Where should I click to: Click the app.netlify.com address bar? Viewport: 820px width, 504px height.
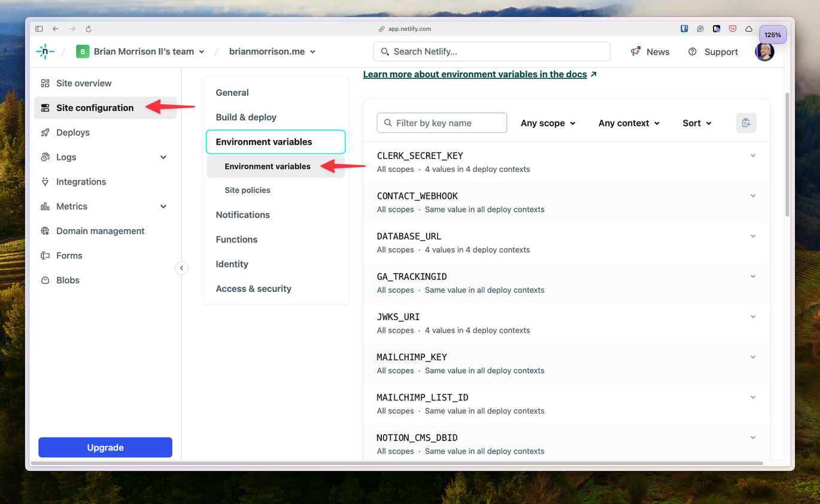pos(405,29)
